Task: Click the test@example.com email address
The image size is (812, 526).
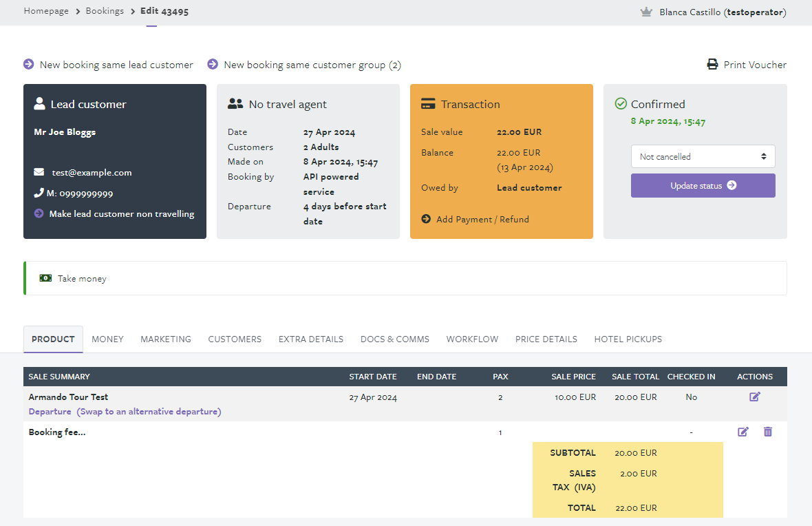Action: coord(92,173)
